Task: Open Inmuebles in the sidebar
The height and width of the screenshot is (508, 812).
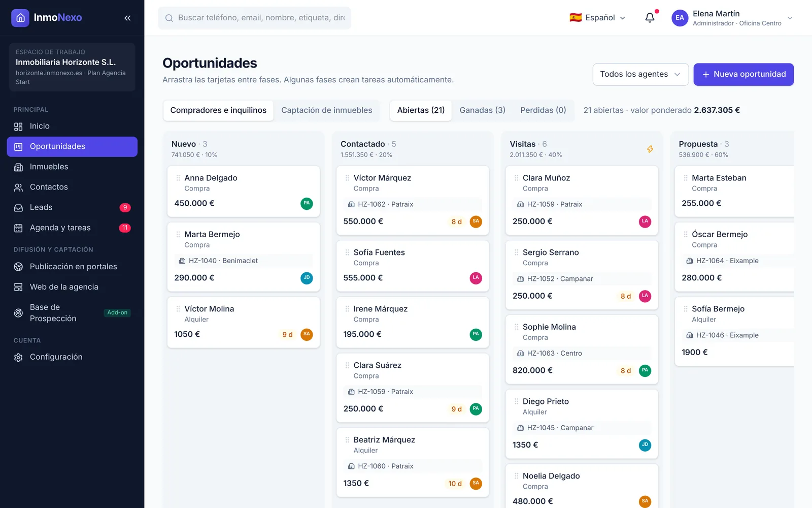Action: click(72, 167)
